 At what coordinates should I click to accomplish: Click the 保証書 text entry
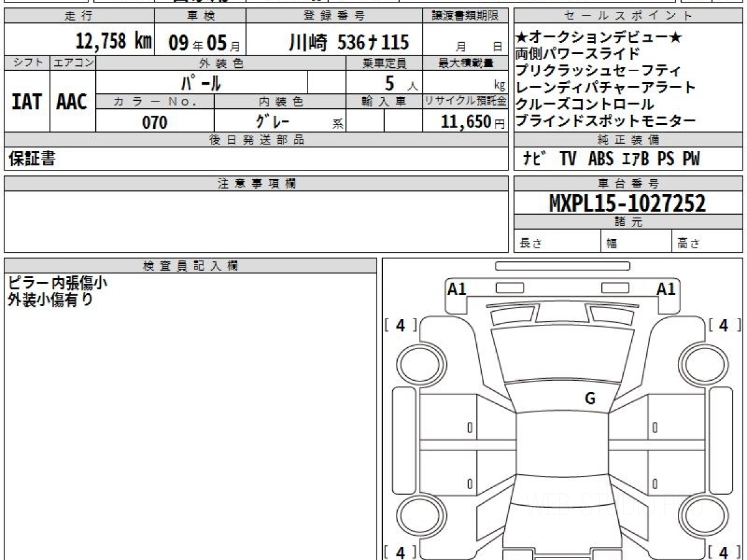pos(32,159)
